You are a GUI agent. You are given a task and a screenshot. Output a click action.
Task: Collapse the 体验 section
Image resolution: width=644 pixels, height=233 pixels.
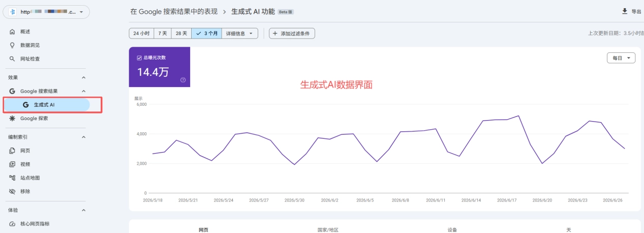pyautogui.click(x=84, y=210)
